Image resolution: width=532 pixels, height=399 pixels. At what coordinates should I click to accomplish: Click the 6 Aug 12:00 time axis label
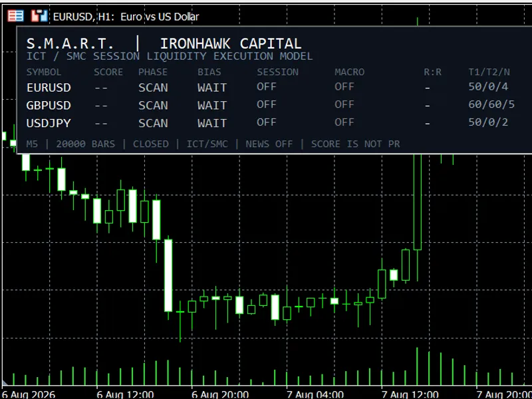[x=125, y=394]
